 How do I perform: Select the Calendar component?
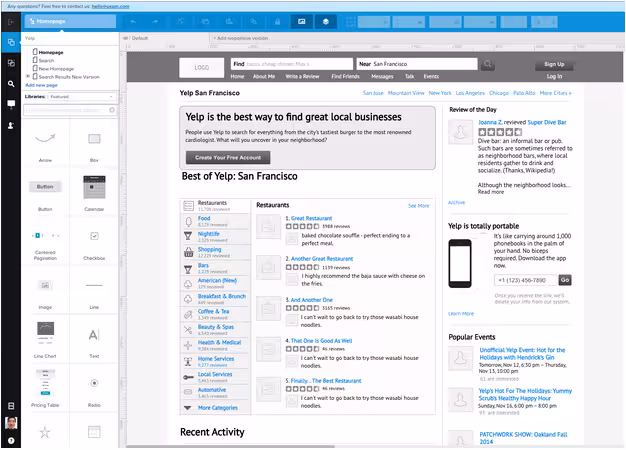point(94,194)
